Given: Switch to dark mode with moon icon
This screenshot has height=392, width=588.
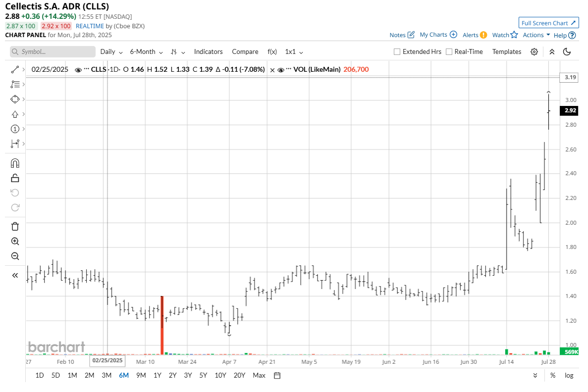Looking at the screenshot, I should pos(567,51).
